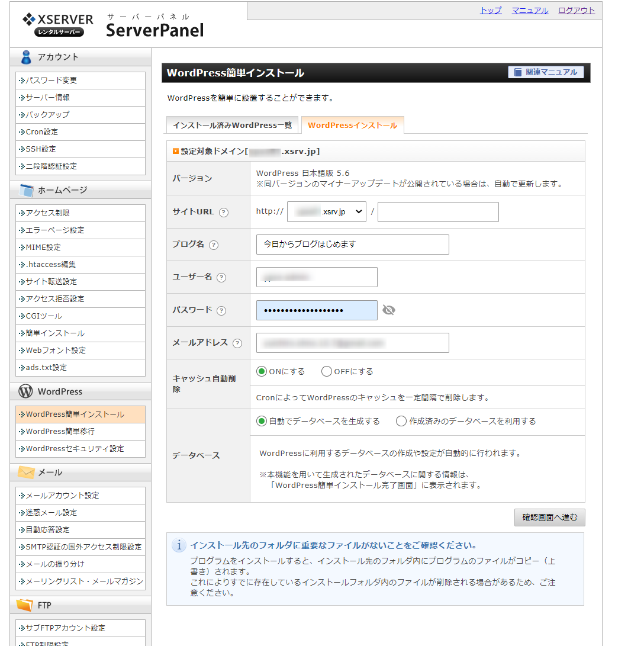Click the ユーザー名 input field
Image resolution: width=644 pixels, height=646 pixels.
pos(317,277)
